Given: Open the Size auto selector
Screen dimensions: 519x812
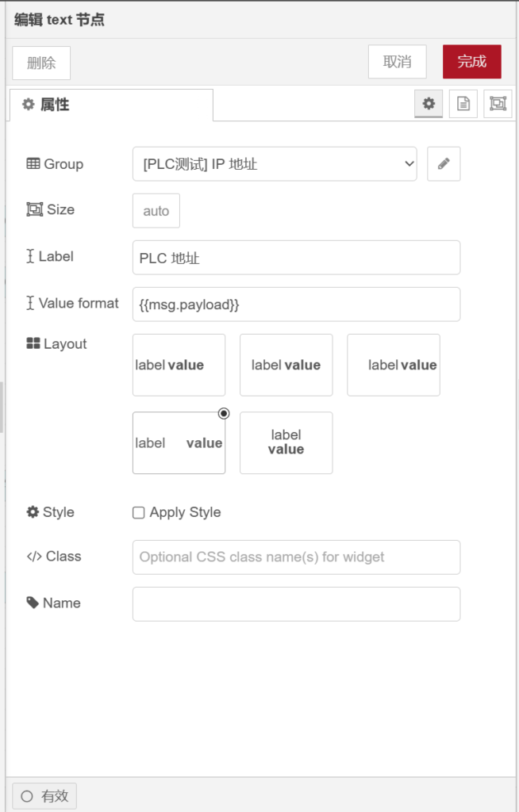Looking at the screenshot, I should (156, 211).
